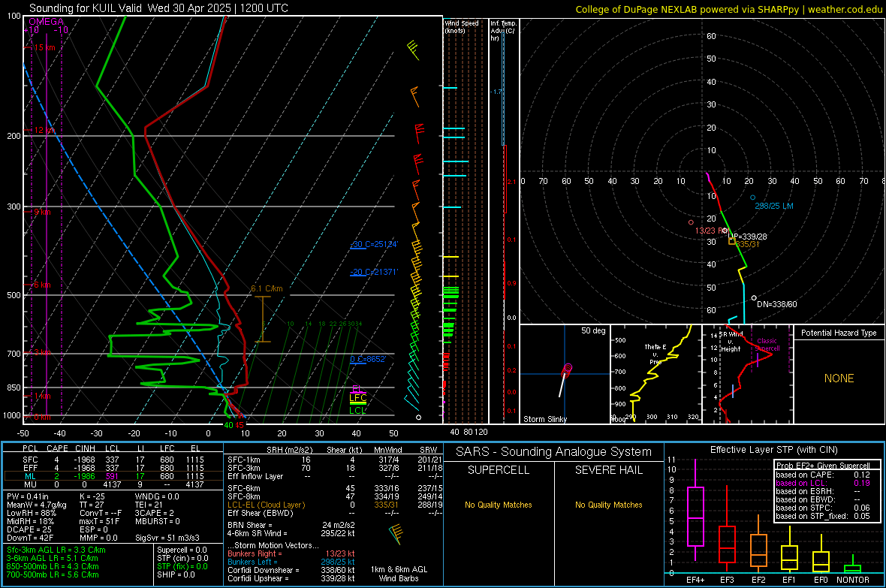The image size is (886, 588).
Task: Click the SARS Sounding Analogue System title
Action: tap(553, 452)
